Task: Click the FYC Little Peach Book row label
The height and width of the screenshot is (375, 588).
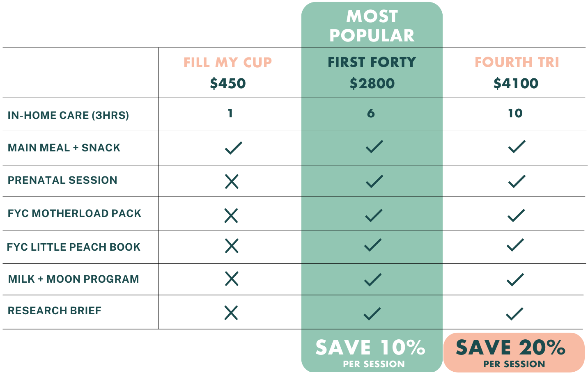Action: [x=73, y=247]
